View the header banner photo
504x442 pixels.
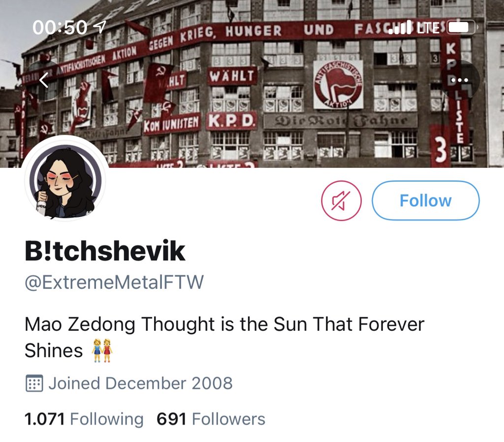252,84
